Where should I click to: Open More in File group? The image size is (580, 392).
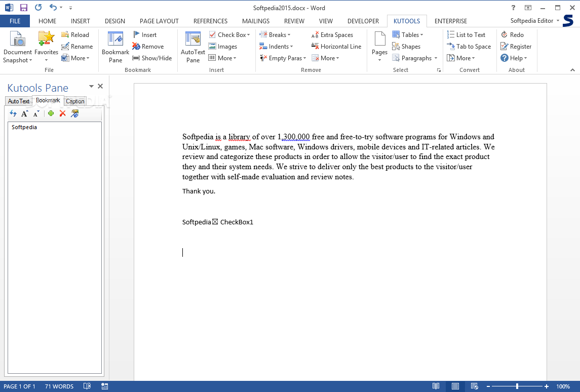pos(75,58)
